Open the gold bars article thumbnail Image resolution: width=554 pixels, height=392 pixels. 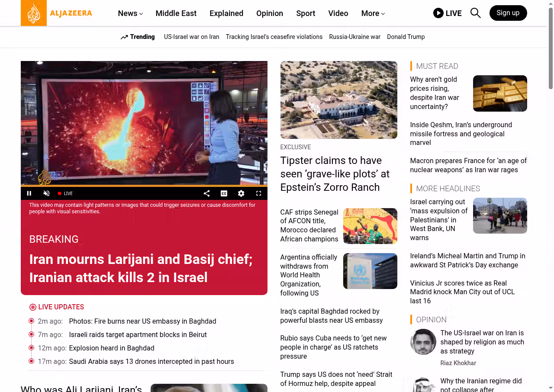[x=500, y=93]
